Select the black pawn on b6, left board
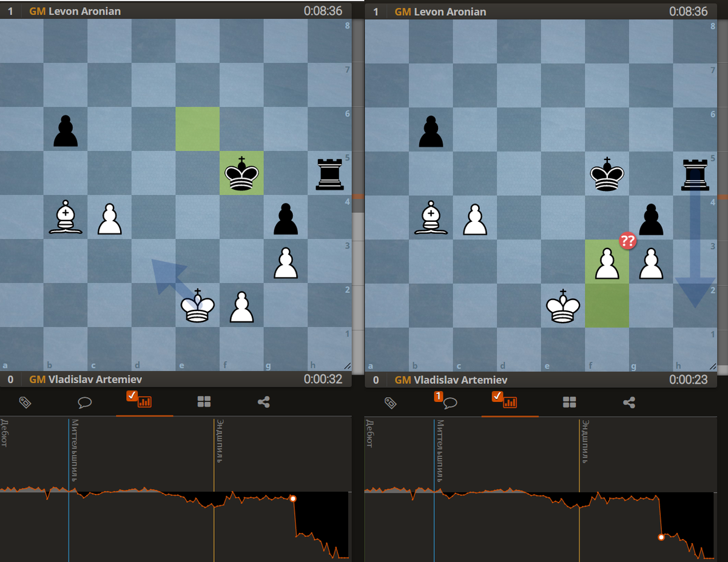 66,131
